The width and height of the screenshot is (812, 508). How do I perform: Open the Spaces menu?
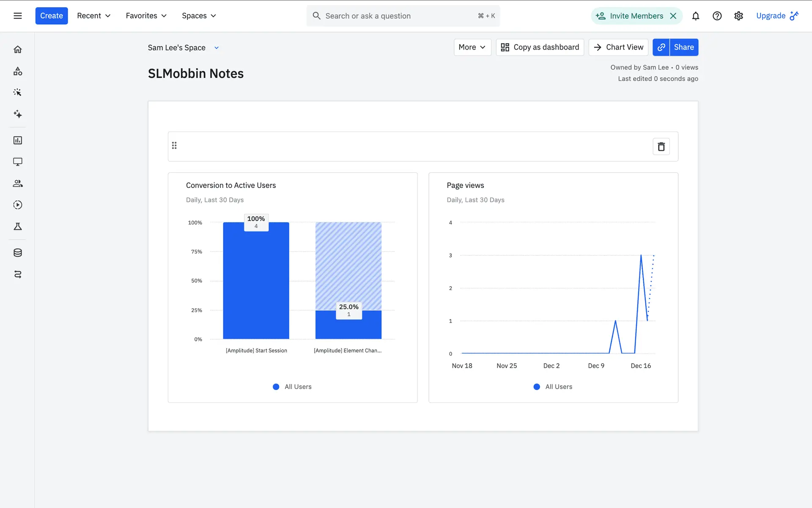tap(199, 16)
